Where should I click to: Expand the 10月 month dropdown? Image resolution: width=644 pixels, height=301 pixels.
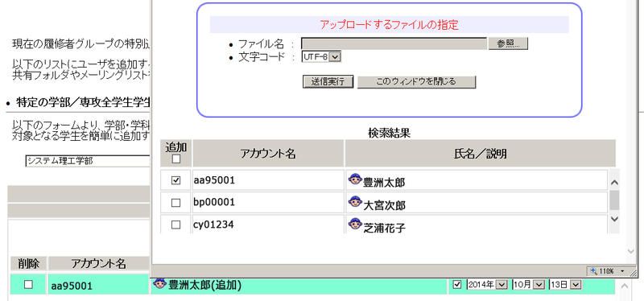pyautogui.click(x=529, y=285)
